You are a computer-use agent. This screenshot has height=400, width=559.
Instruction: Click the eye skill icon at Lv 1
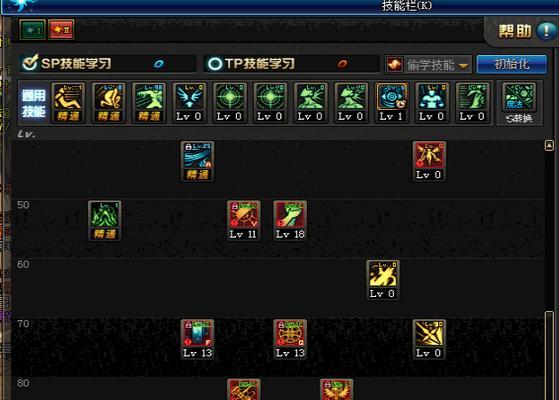(x=391, y=102)
